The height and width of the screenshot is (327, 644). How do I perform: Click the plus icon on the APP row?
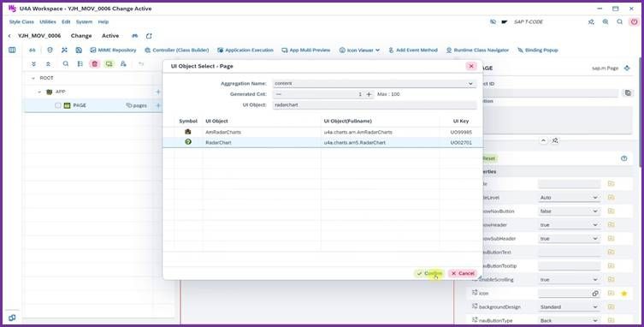click(x=158, y=92)
